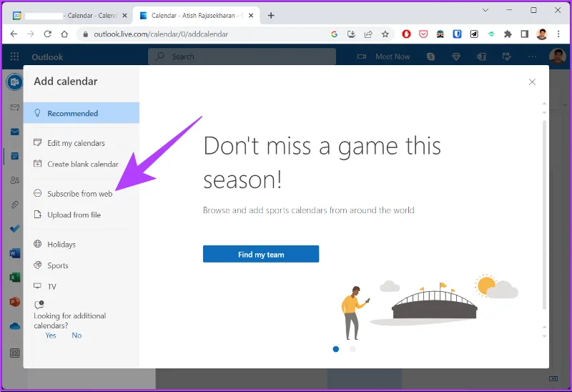Open Calendar in Outlook left rail
This screenshot has height=392, width=572.
[x=14, y=156]
